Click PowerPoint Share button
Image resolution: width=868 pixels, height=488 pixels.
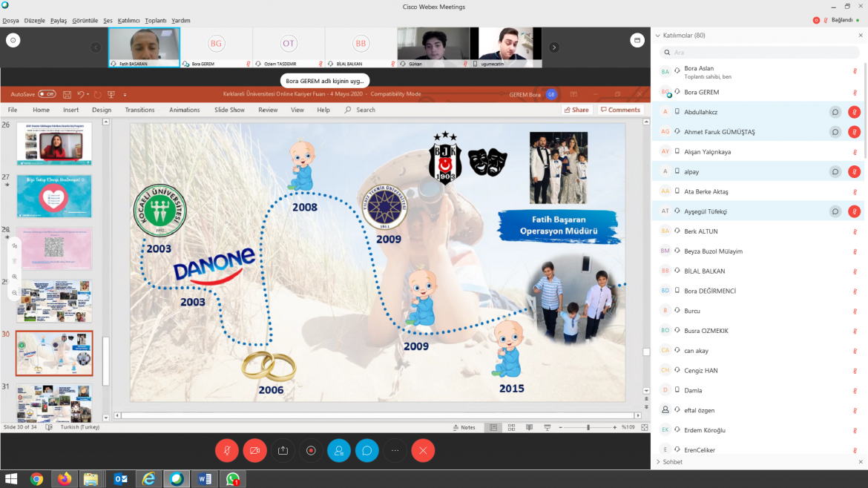tap(576, 110)
